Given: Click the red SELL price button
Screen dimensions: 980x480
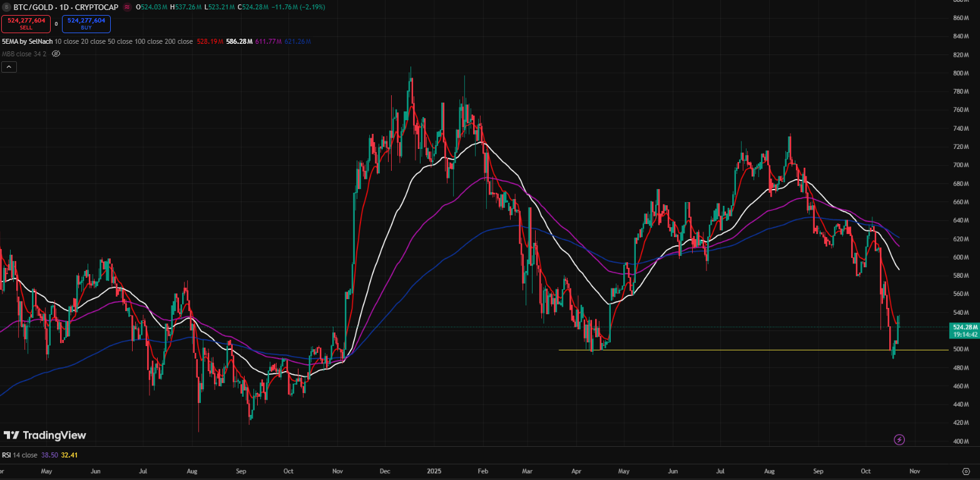Looking at the screenshot, I should click(26, 24).
